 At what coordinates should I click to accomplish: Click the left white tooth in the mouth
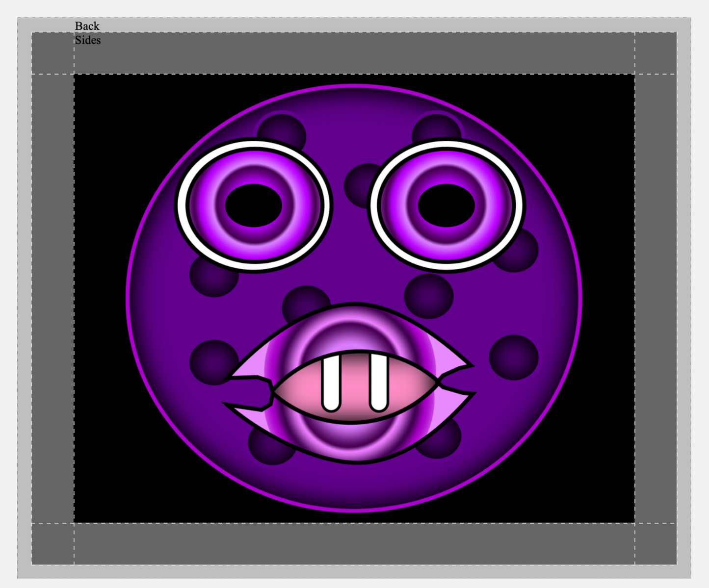click(x=331, y=383)
